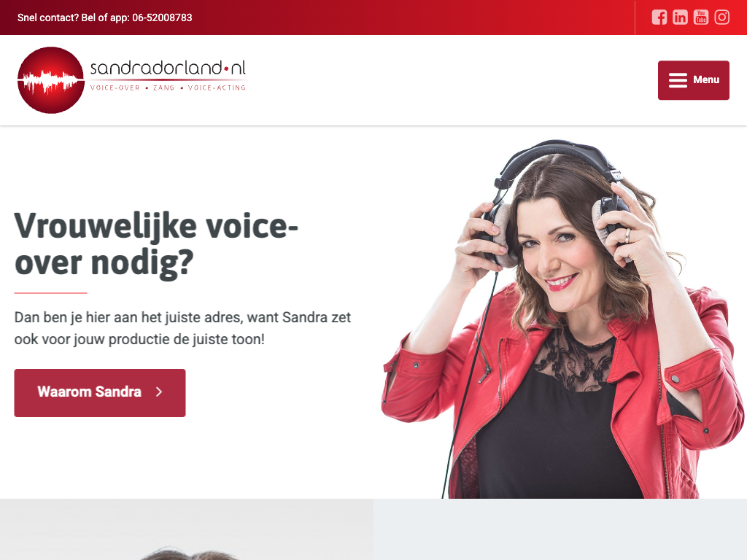Expand the Menu navigation button

[x=693, y=80]
